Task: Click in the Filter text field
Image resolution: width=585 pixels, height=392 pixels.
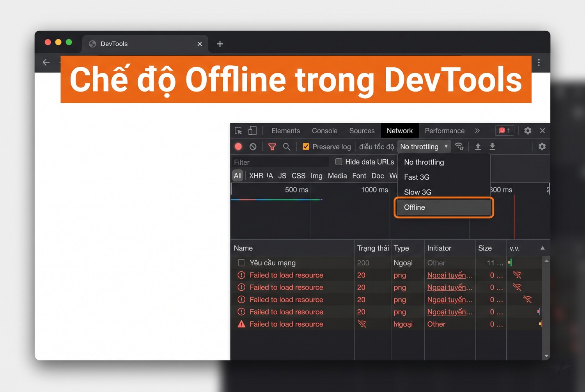Action: click(x=280, y=162)
